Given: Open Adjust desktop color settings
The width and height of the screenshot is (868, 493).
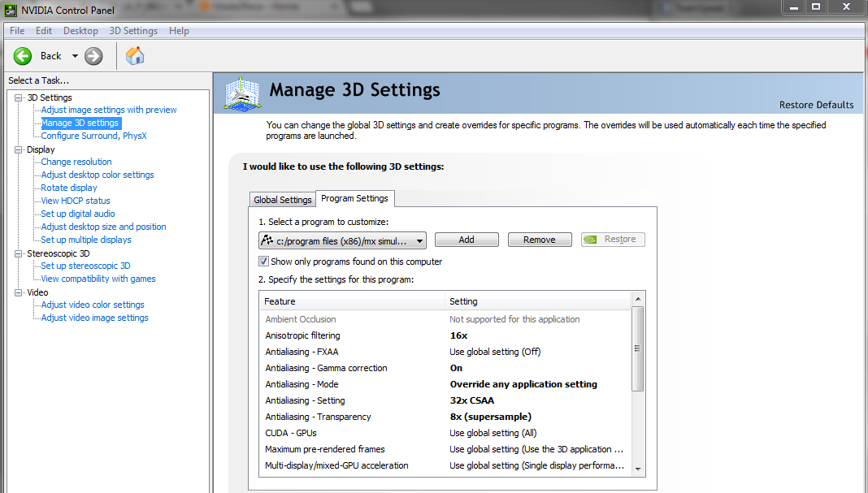Looking at the screenshot, I should pos(98,175).
